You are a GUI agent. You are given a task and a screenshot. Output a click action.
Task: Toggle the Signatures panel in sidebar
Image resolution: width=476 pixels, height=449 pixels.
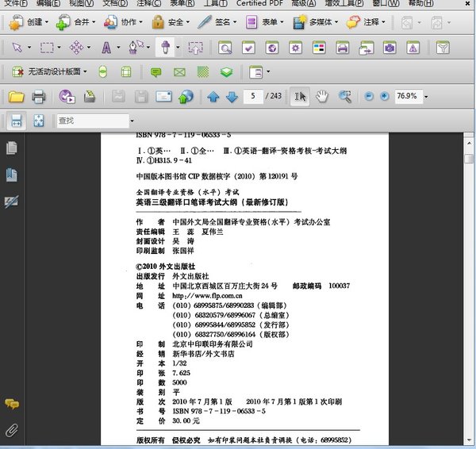coord(12,201)
